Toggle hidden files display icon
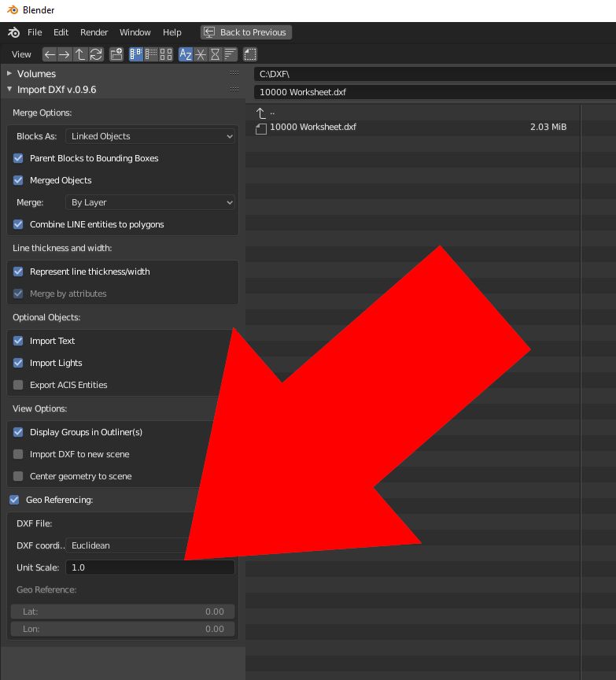Image resolution: width=616 pixels, height=680 pixels. coord(250,54)
